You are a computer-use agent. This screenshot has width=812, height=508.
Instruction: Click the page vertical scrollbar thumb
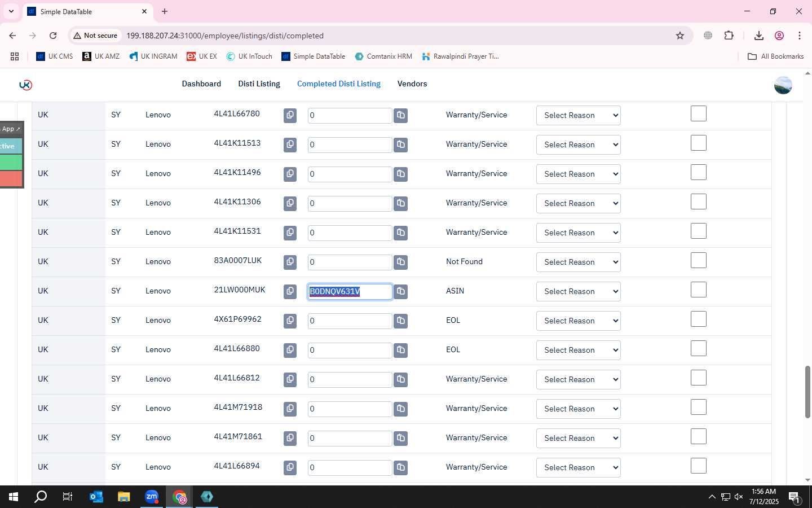coord(807,392)
